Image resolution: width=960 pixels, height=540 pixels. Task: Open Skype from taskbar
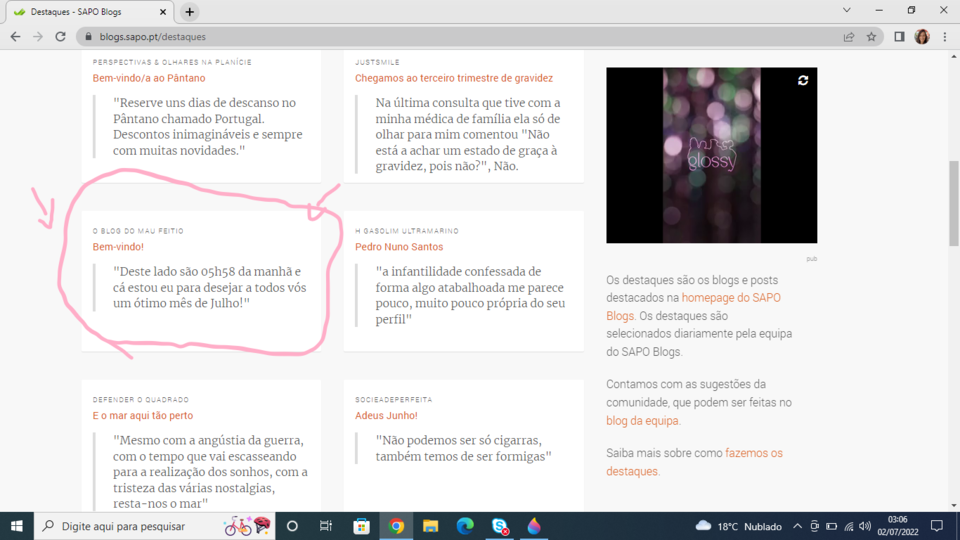tap(500, 526)
